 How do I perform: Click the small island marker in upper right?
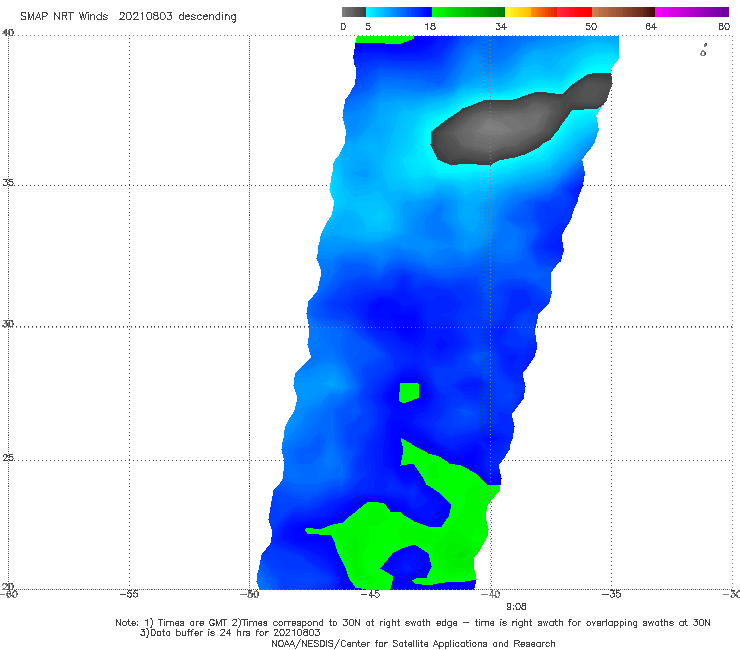pyautogui.click(x=703, y=51)
